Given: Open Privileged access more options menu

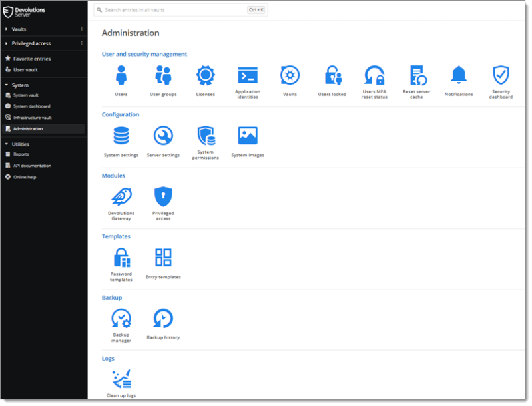Looking at the screenshot, I should pos(82,43).
